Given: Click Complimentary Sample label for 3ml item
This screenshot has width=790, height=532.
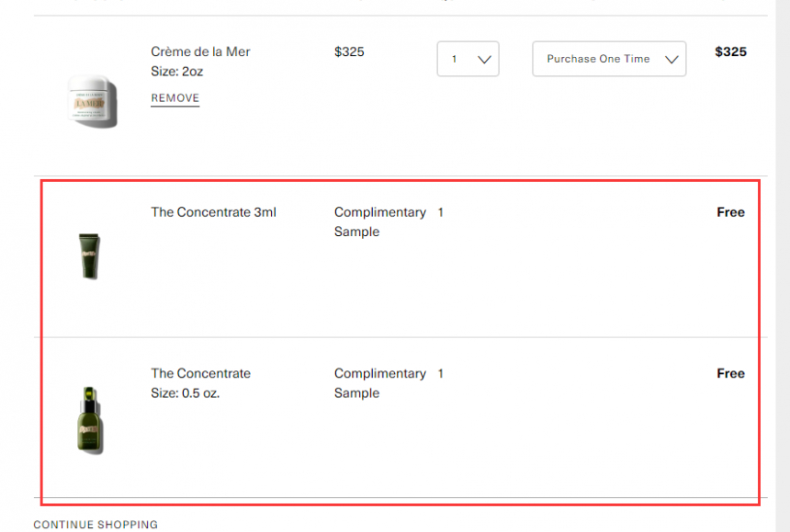Looking at the screenshot, I should click(x=379, y=221).
